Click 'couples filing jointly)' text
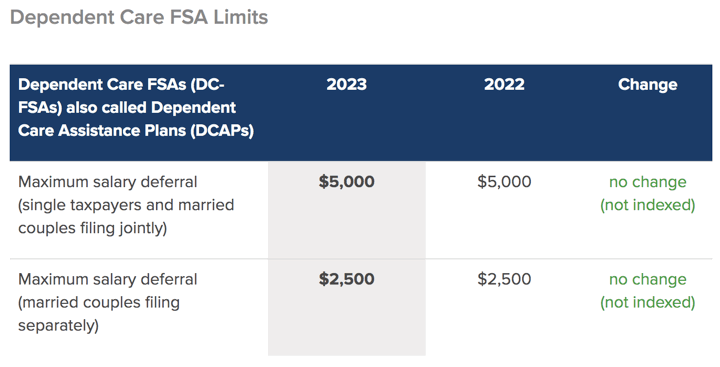720x367 pixels. pos(92,228)
